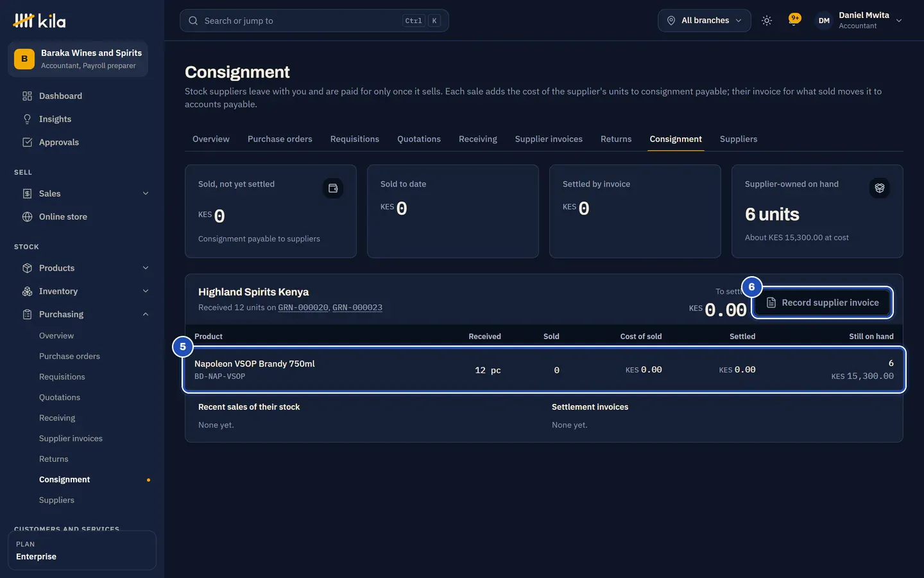The height and width of the screenshot is (578, 924).
Task: Click Record supplier invoice button
Action: [x=823, y=302]
